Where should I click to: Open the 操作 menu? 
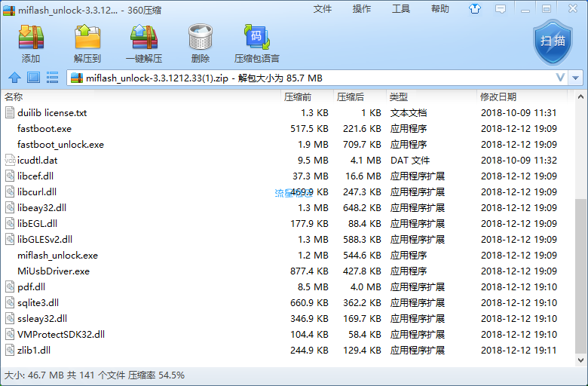coord(362,9)
